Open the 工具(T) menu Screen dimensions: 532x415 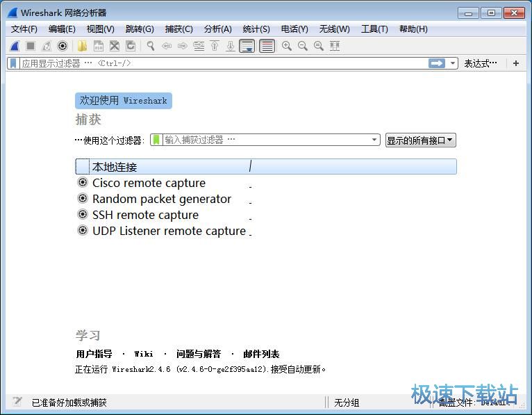pyautogui.click(x=374, y=29)
